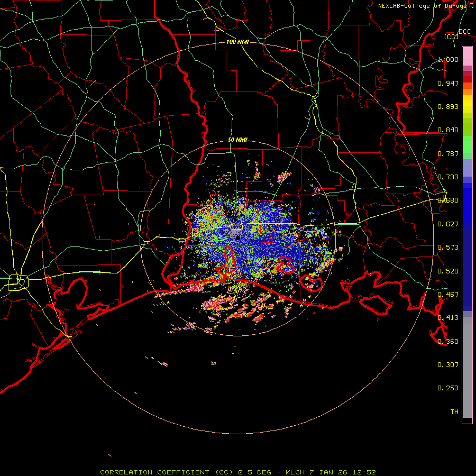The width and height of the screenshot is (476, 476).
Task: Pick the large gray color bar segment
Action: coord(467,368)
